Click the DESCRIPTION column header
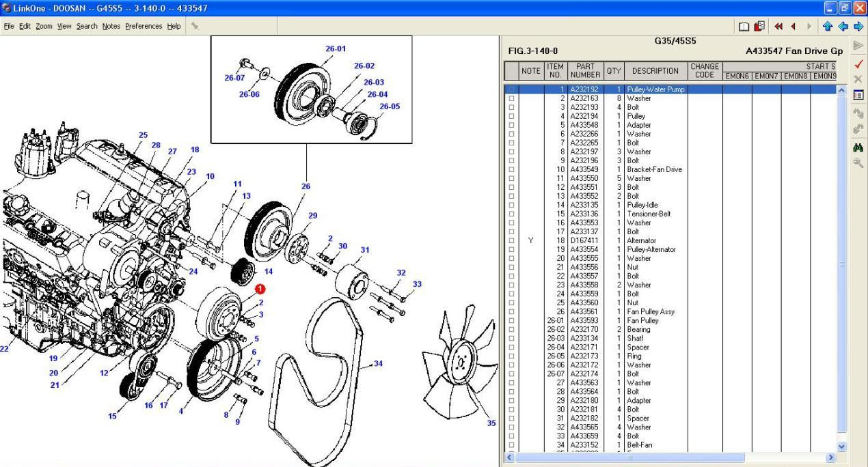This screenshot has height=467, width=868. [655, 70]
